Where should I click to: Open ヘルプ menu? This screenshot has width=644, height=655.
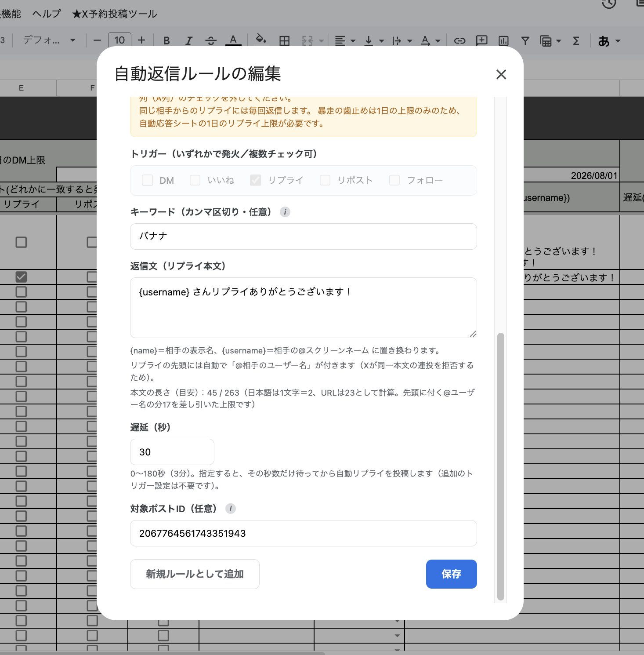(47, 14)
